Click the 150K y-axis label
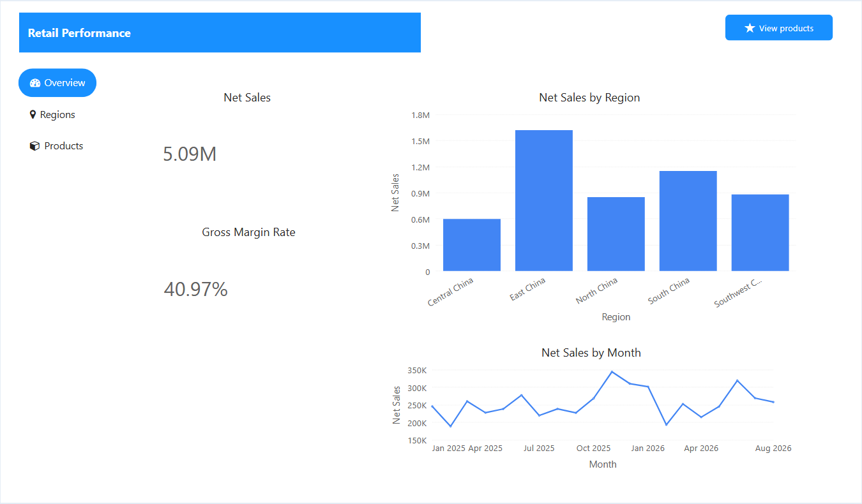The width and height of the screenshot is (862, 504). [x=416, y=440]
